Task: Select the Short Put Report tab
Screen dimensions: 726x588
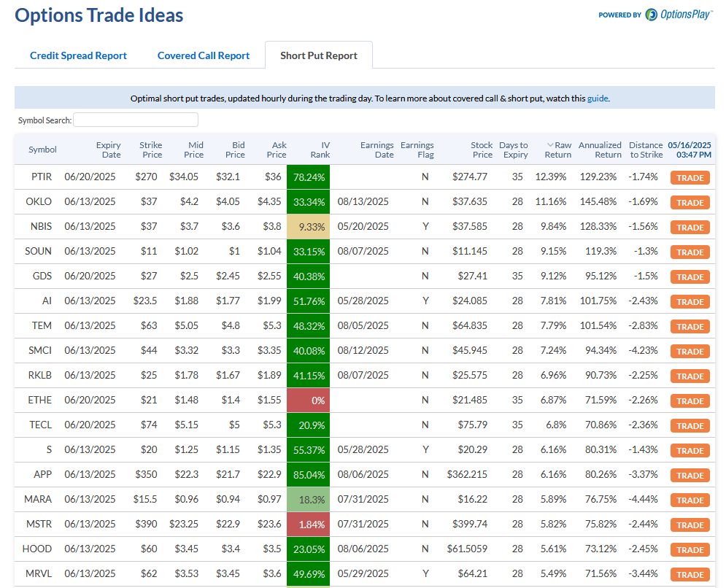Action: click(319, 55)
